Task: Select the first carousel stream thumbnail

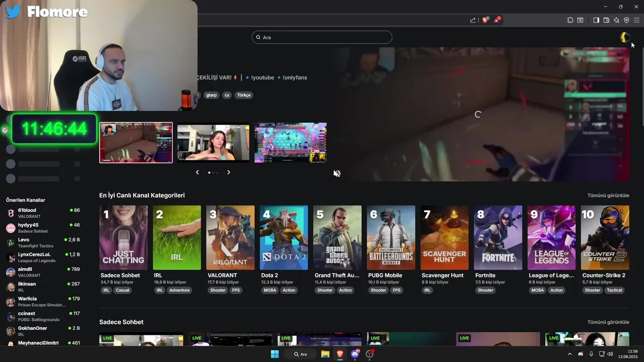Action: coord(136,143)
